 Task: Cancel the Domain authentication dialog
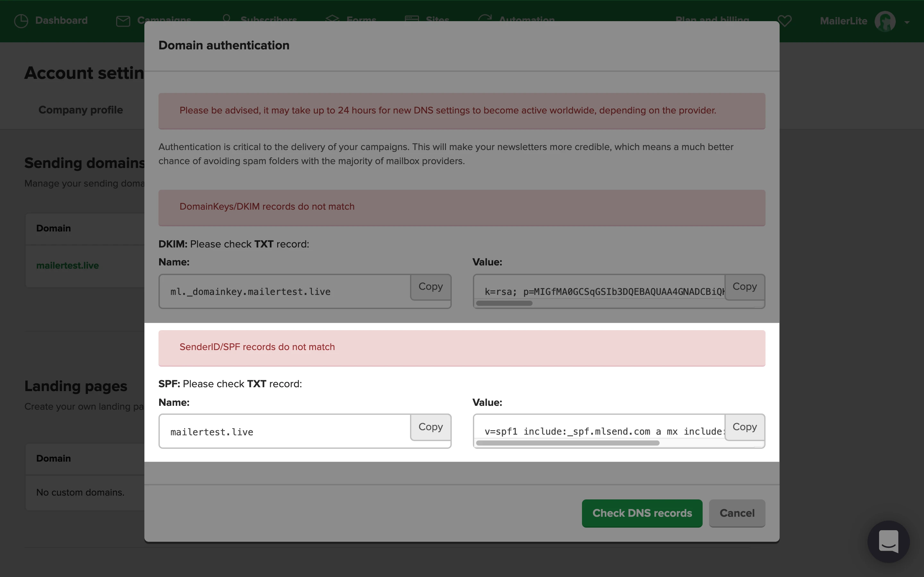click(737, 513)
